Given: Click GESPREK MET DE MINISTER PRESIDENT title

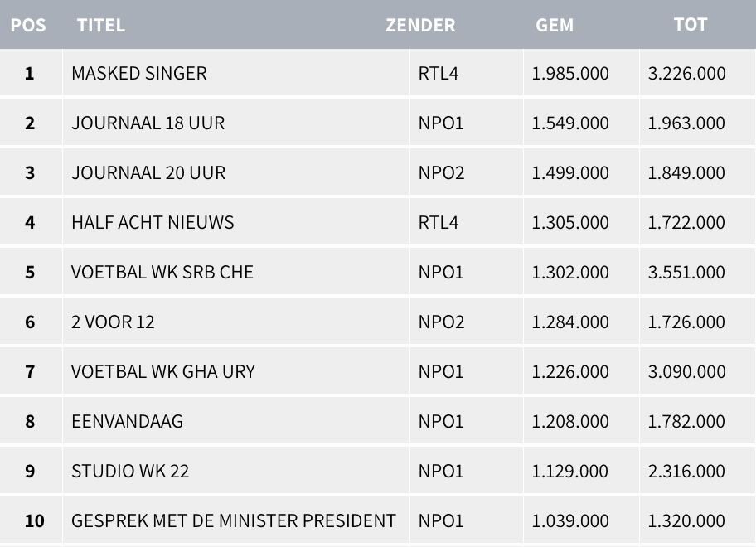Looking at the screenshot, I should (234, 520).
